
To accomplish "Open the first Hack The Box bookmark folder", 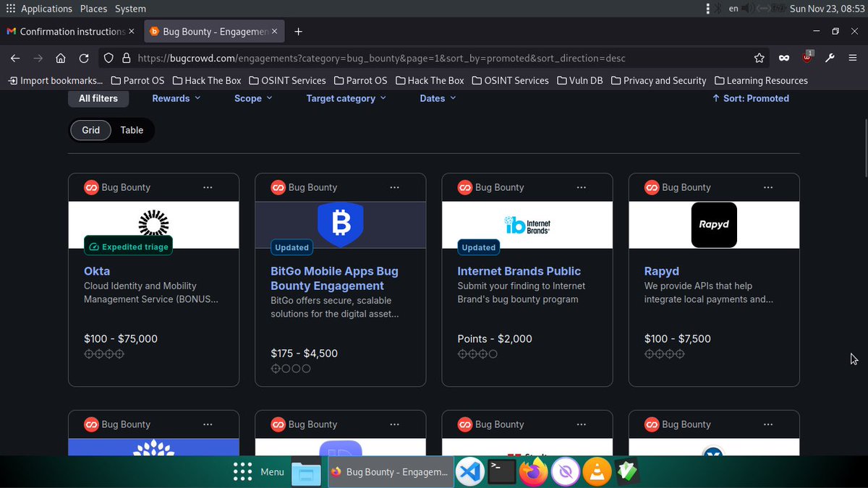I will 206,80.
